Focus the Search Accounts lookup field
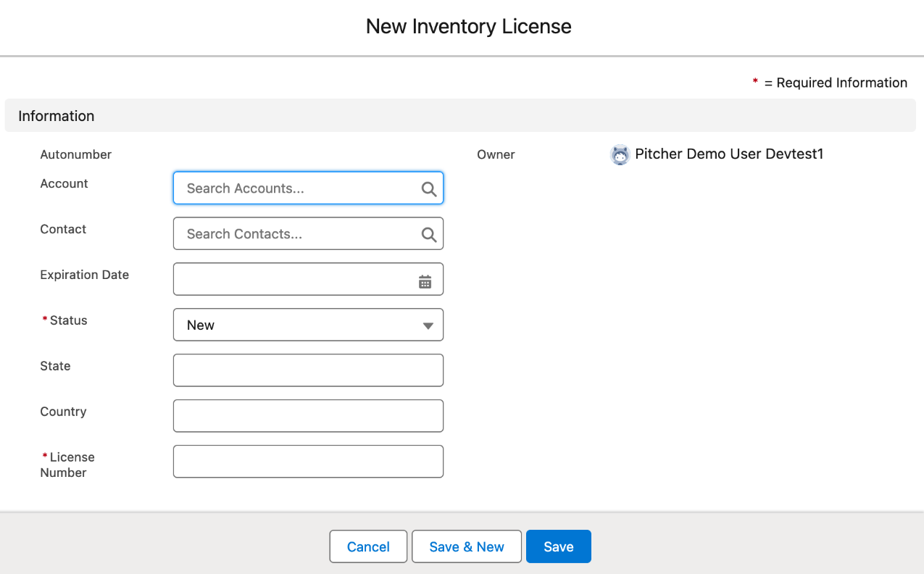Screen dimensions: 924x574 point(297,188)
